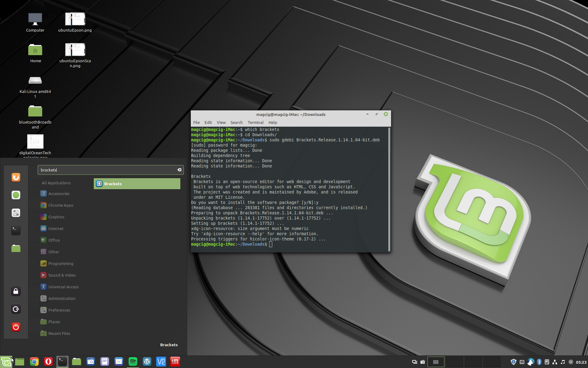Image resolution: width=588 pixels, height=368 pixels.
Task: Click the Lock Screen icon in menu
Action: [x=16, y=291]
